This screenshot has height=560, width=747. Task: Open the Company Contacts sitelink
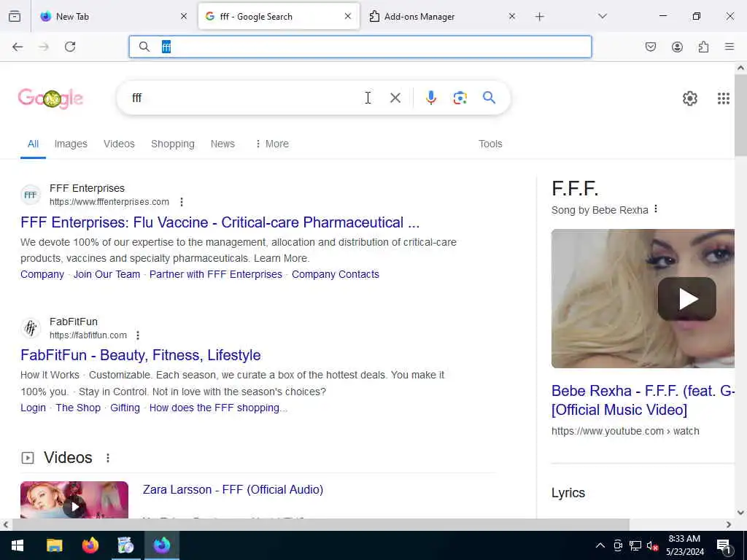[336, 274]
